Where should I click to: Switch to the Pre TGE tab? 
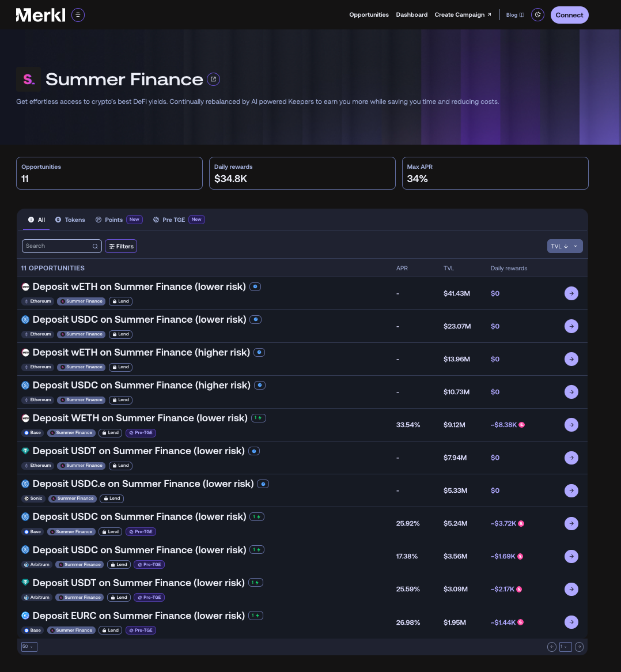click(179, 220)
